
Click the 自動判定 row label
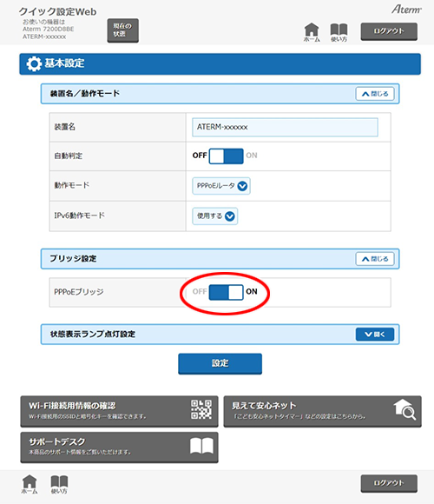(68, 156)
